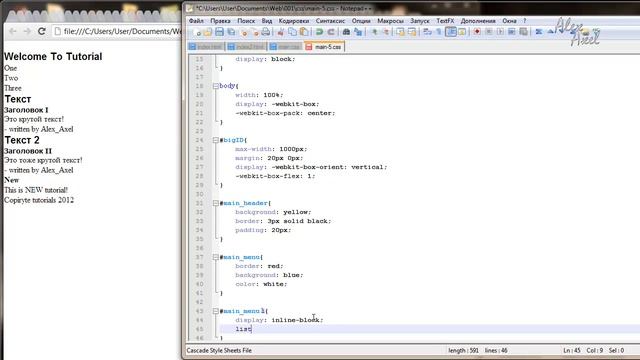
Task: Click Run Macro Multiple Times icon
Action: click(511, 32)
